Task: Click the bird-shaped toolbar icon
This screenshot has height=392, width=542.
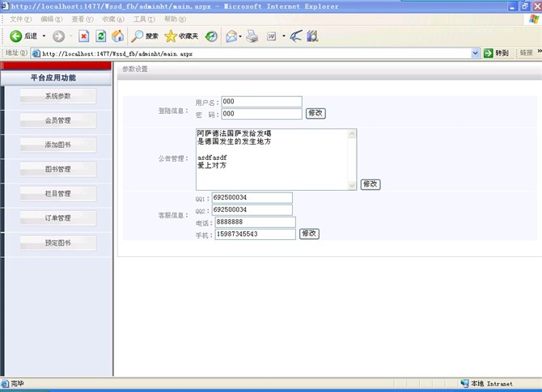Action: pos(296,36)
